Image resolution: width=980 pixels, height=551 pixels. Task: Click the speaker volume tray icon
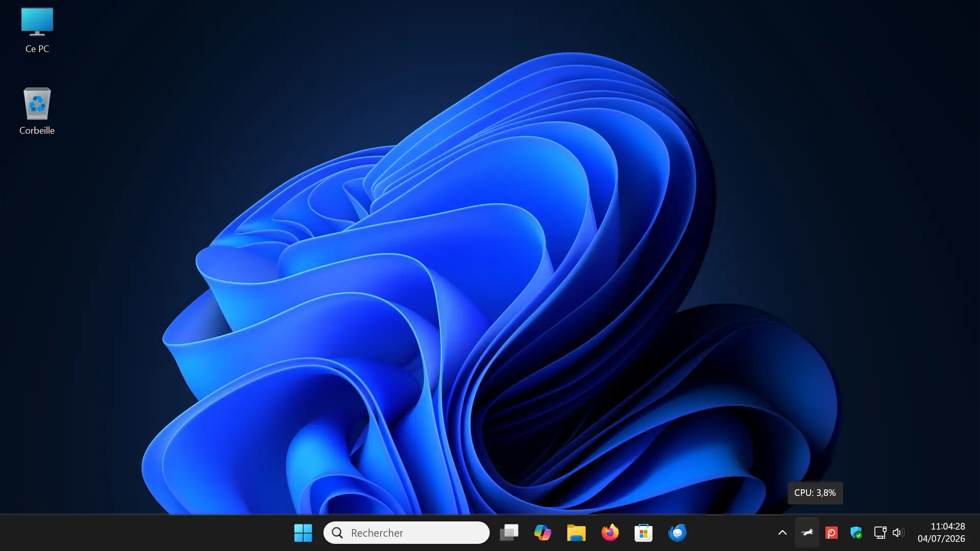click(x=898, y=533)
